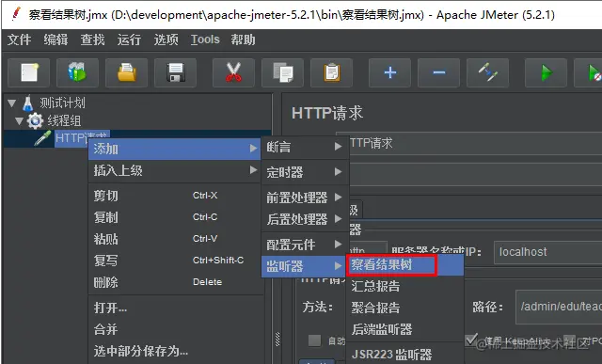Expand the 定时器 submenu

click(x=305, y=172)
